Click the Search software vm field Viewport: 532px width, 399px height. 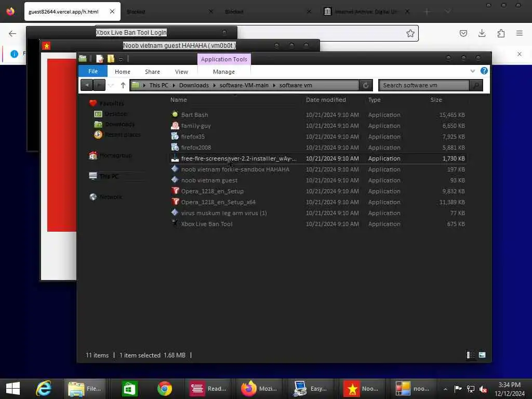424,85
